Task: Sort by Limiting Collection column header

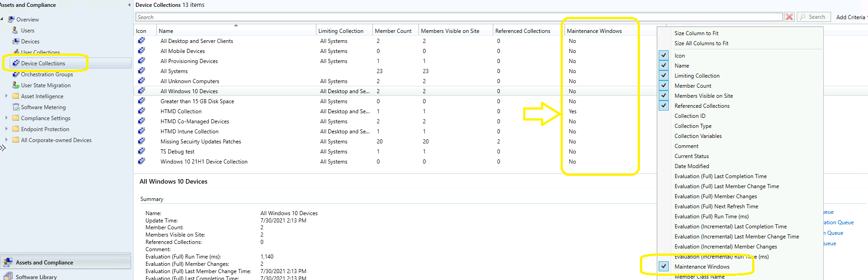Action: (x=344, y=31)
